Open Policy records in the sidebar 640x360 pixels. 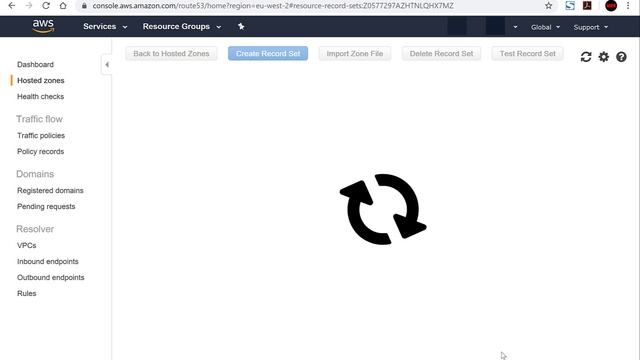click(40, 151)
